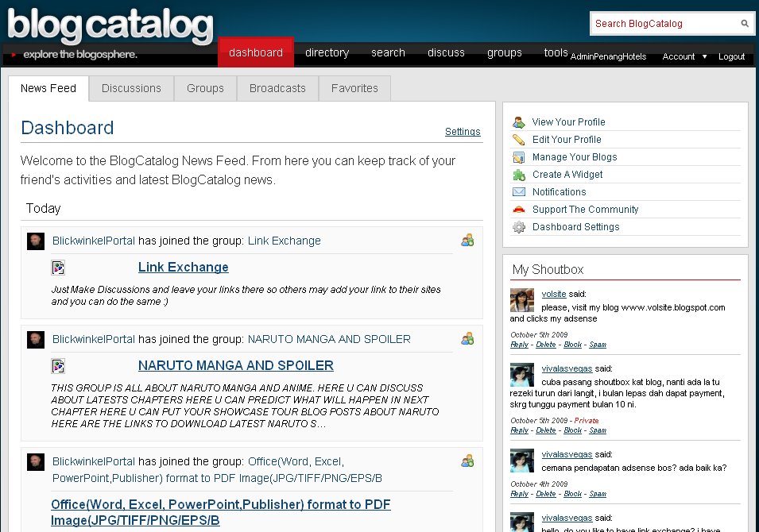
Task: Click Edit Your Profile link
Action: [x=567, y=139]
